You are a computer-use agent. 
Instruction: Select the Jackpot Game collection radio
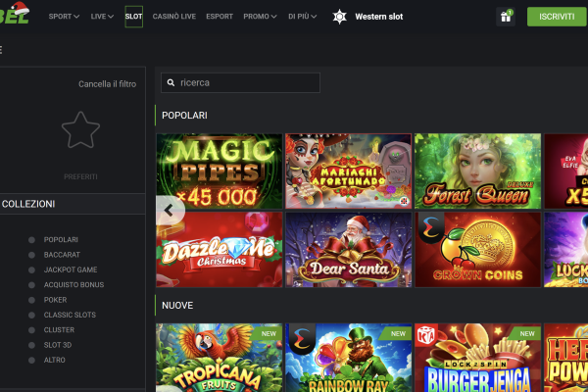[x=32, y=269]
